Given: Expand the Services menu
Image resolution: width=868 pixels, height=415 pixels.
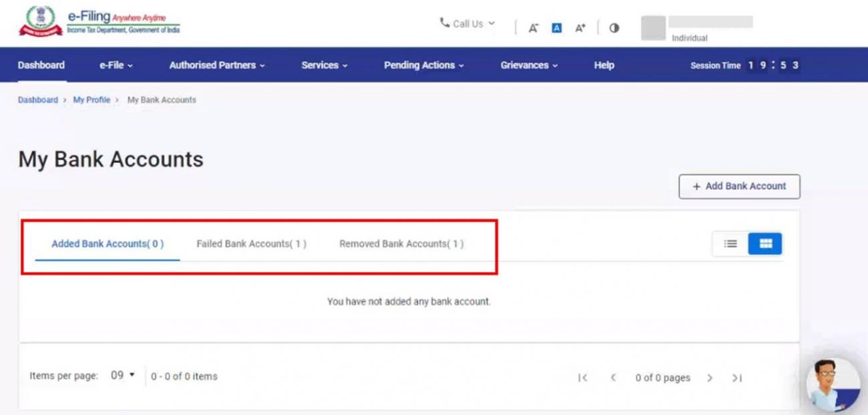Looking at the screenshot, I should coord(324,65).
